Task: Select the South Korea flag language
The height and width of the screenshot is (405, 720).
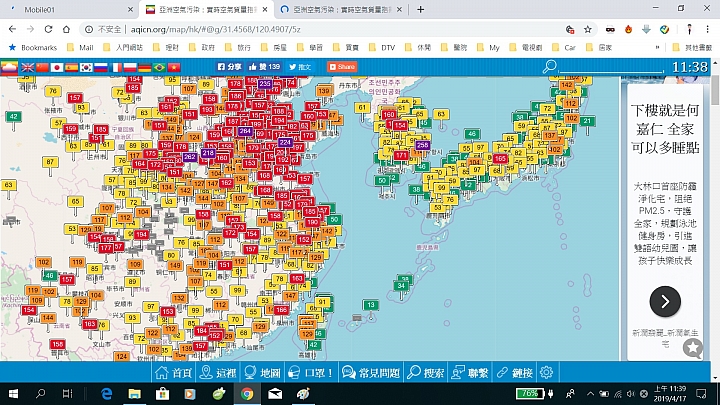Action: click(x=87, y=67)
